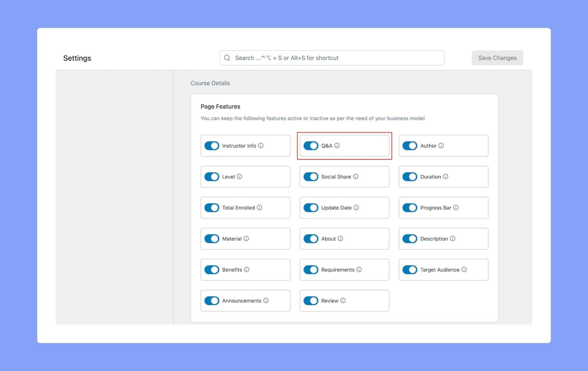Click the Course Details section heading
The width and height of the screenshot is (588, 371).
pos(210,83)
